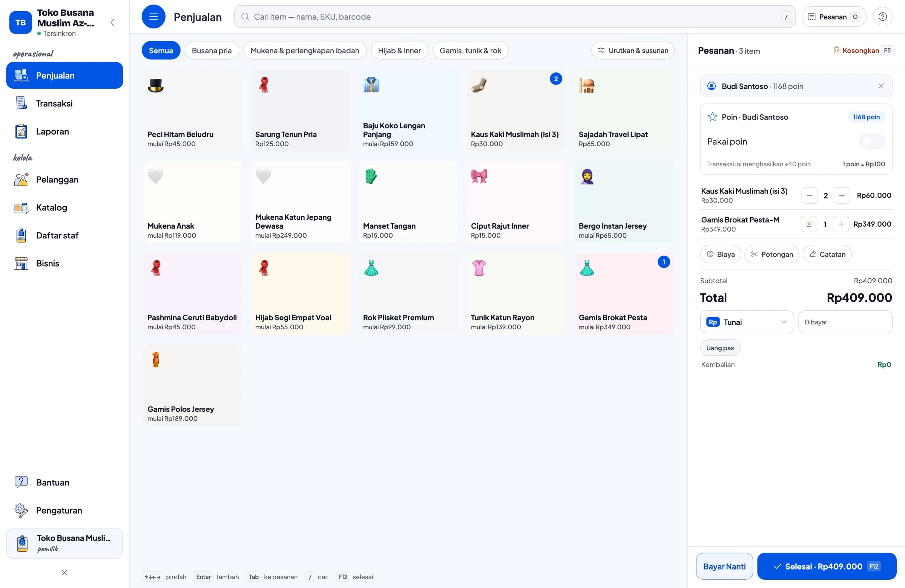Add Gamis Polos Jersey product card

click(192, 385)
